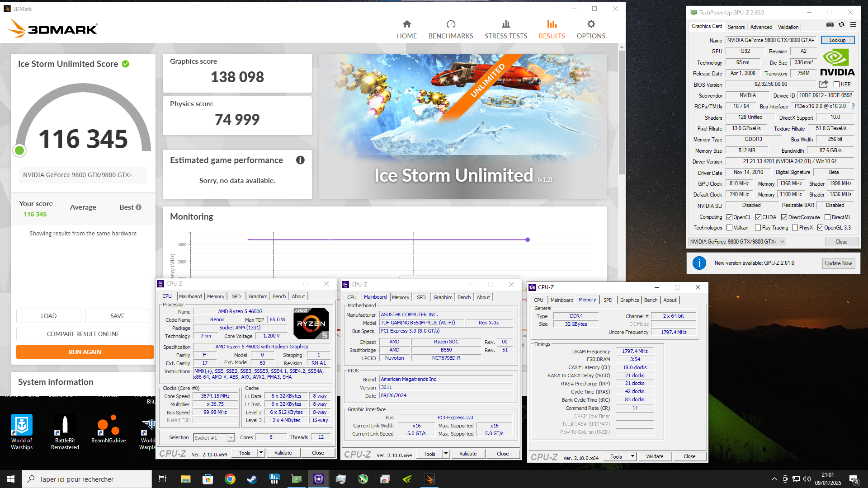Open the GPU selection dropdown in GPU-Z
Image resolution: width=868 pixels, height=488 pixels.
pos(737,242)
